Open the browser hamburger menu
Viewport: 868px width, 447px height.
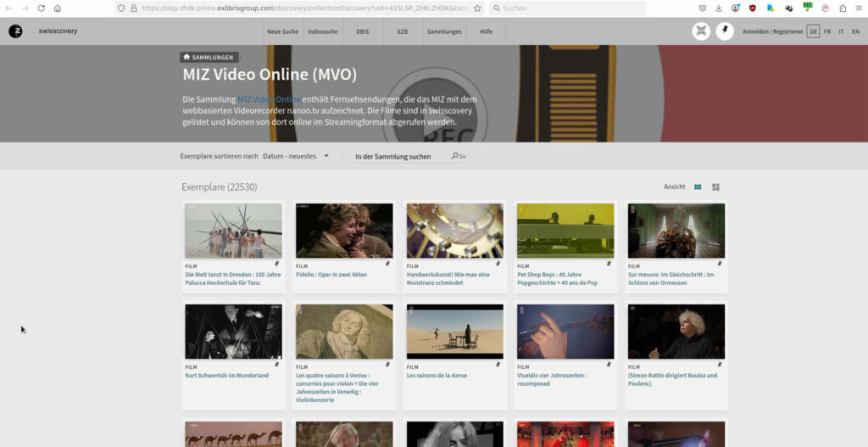(x=859, y=8)
